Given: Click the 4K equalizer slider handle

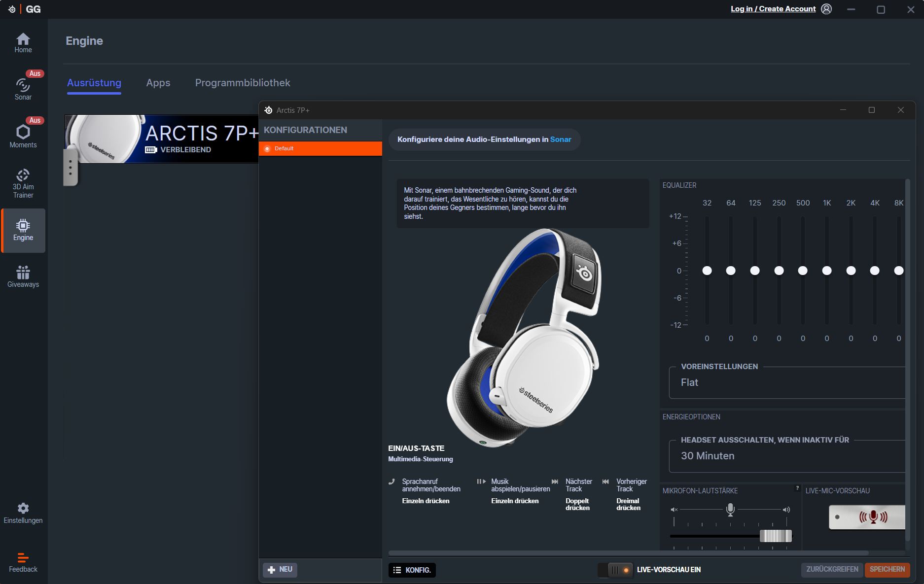Looking at the screenshot, I should 875,271.
